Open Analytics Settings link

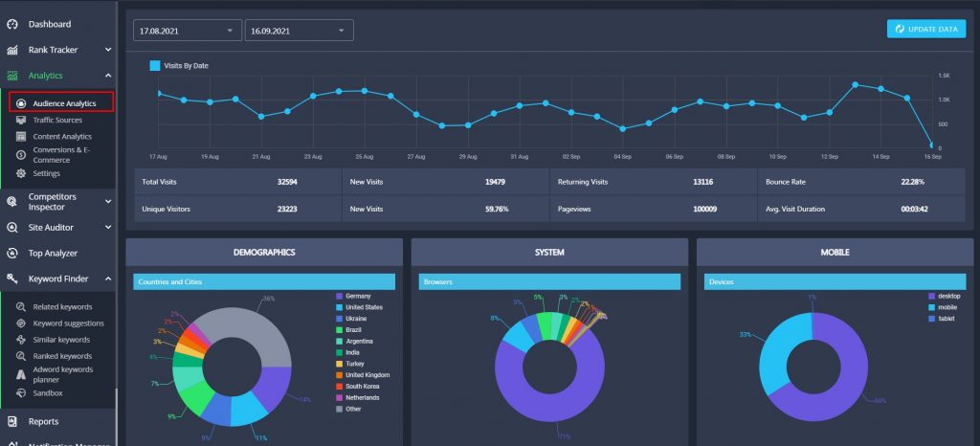click(x=47, y=173)
